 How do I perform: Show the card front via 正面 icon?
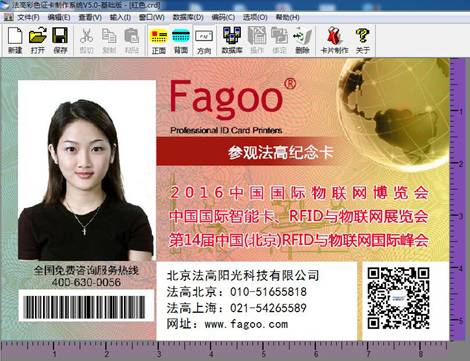[x=159, y=41]
